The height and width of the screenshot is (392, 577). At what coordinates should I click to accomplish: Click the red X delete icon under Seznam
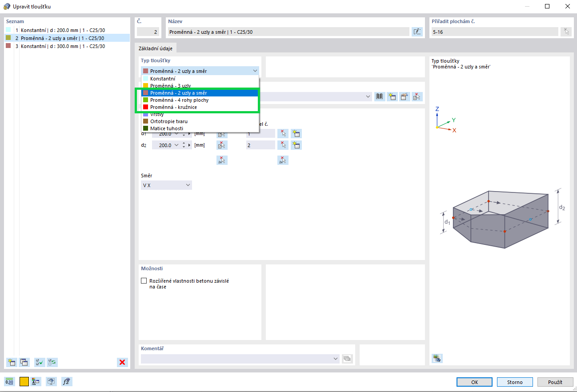(122, 362)
